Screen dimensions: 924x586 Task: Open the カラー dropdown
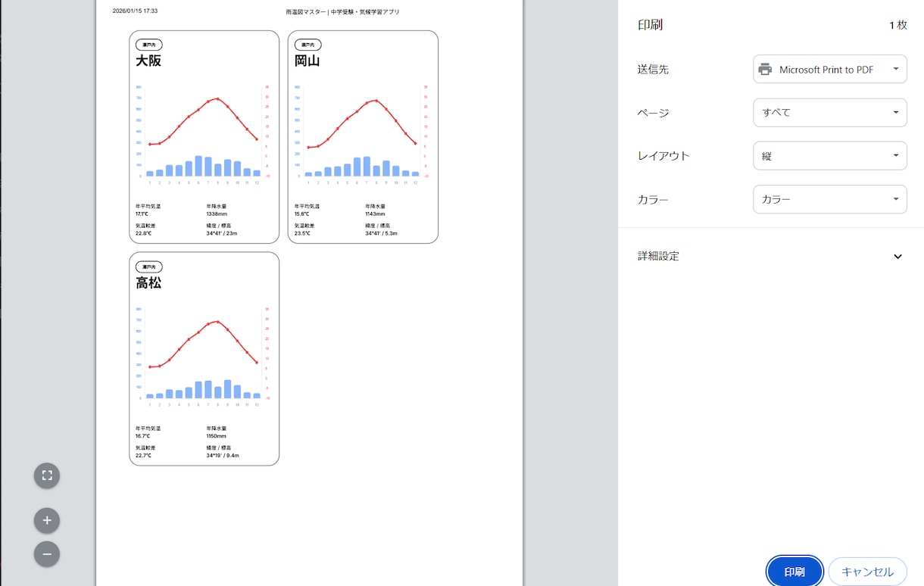pyautogui.click(x=830, y=199)
